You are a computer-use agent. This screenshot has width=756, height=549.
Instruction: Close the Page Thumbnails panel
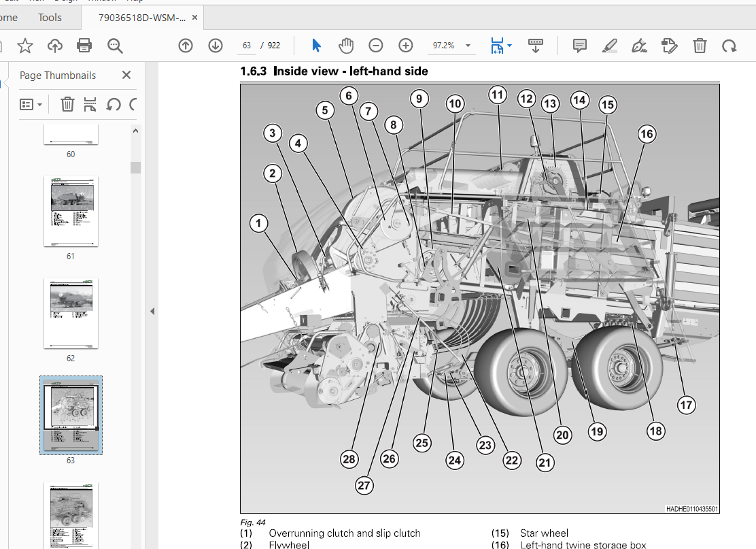(126, 75)
